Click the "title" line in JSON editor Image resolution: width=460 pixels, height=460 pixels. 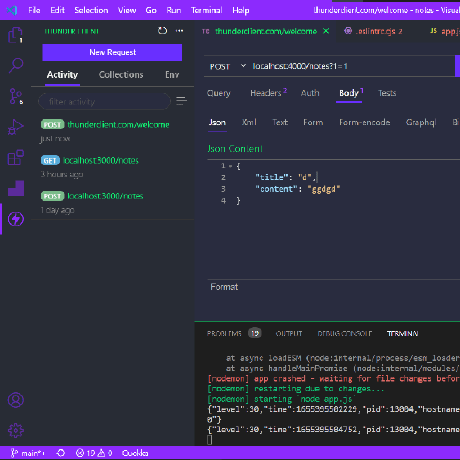point(286,177)
